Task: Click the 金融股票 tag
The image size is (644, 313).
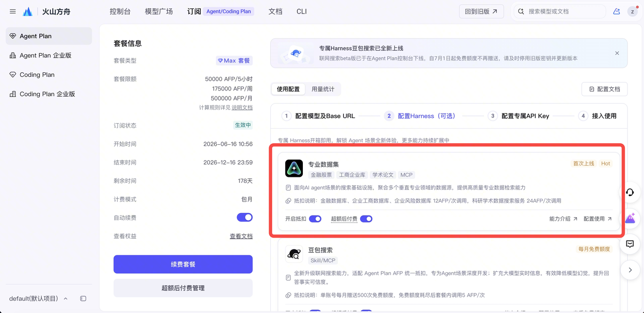Action: click(x=321, y=175)
